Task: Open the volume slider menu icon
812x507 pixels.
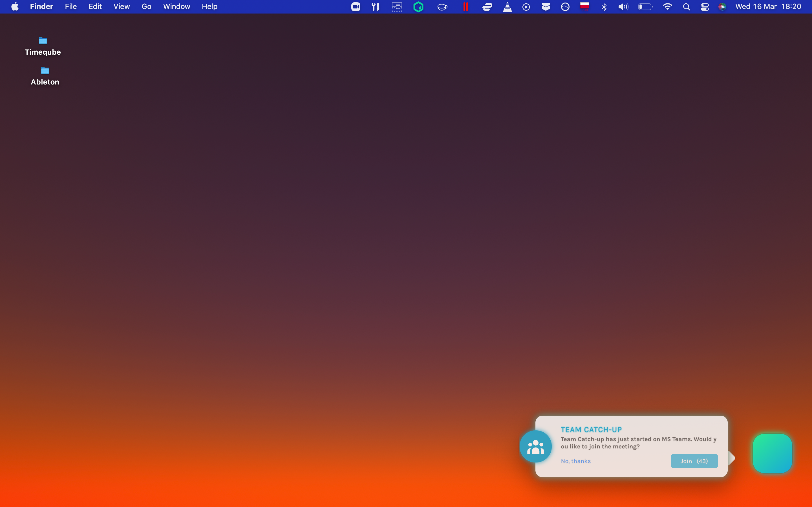Action: [623, 7]
